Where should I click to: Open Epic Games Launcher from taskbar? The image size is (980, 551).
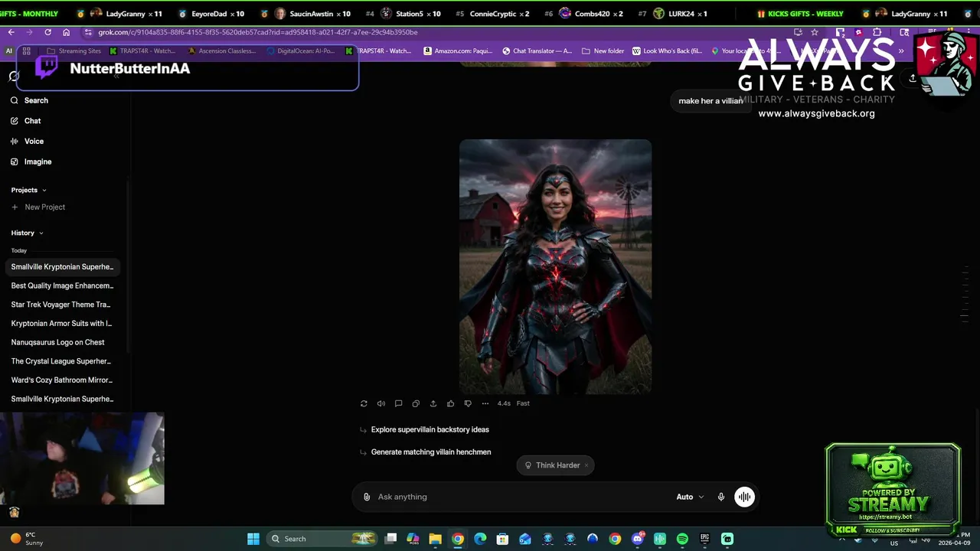tap(704, 539)
